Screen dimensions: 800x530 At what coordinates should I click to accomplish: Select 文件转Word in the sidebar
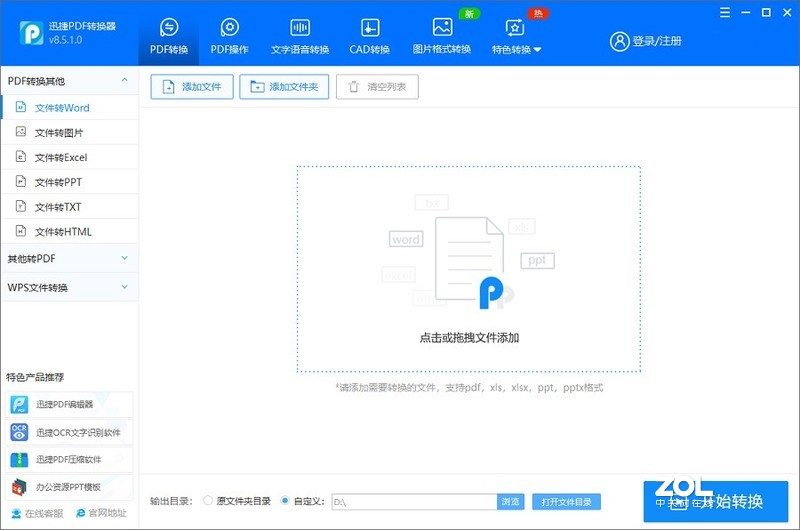(x=70, y=108)
